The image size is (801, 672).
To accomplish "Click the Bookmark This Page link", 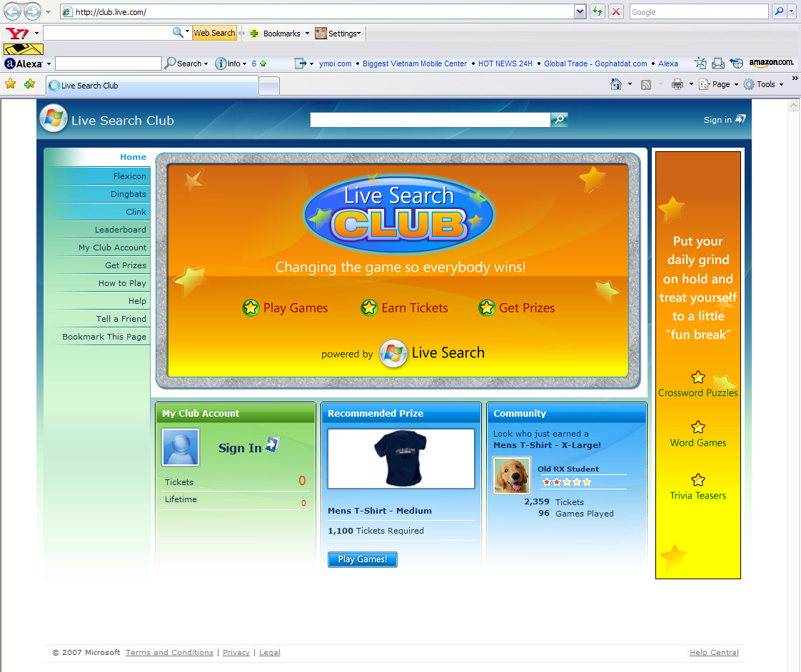I will pos(104,337).
